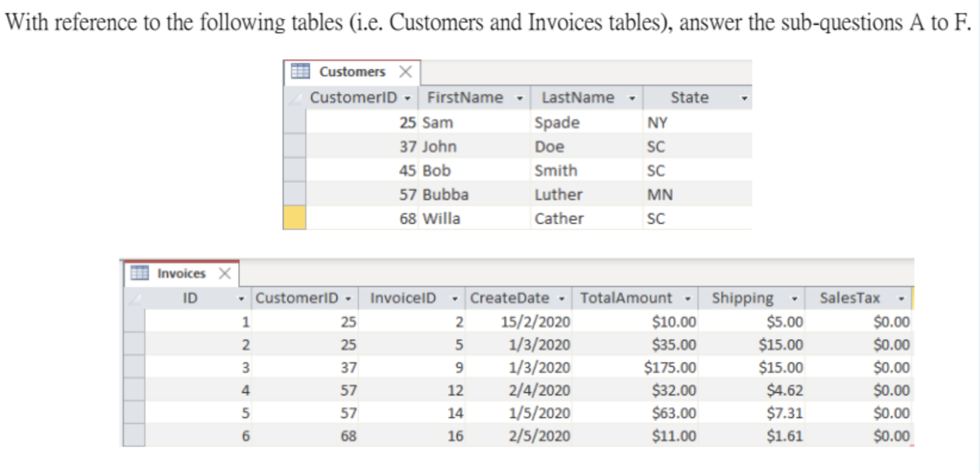Click the SalesTax column header
This screenshot has height=473, width=980.
point(858,298)
